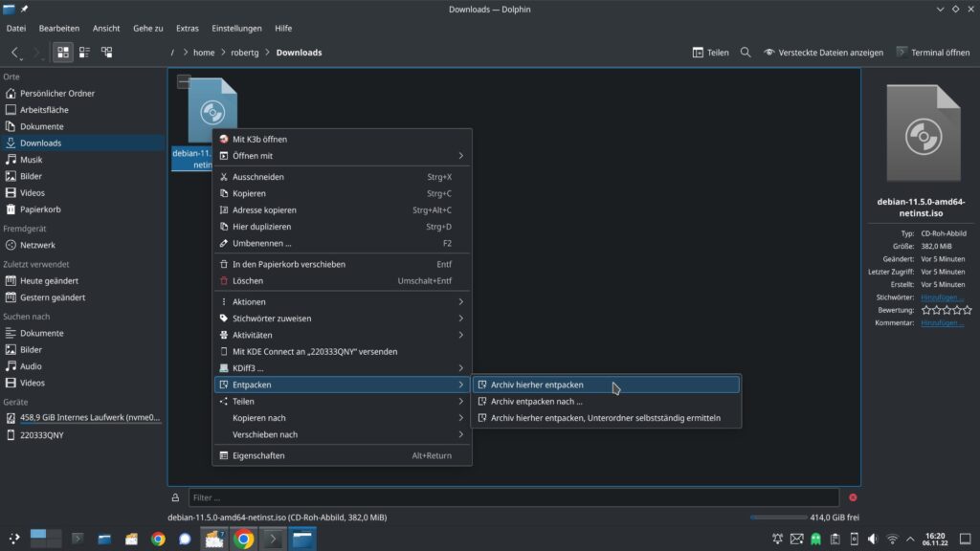Open the Wi-Fi network tray icon

(893, 540)
